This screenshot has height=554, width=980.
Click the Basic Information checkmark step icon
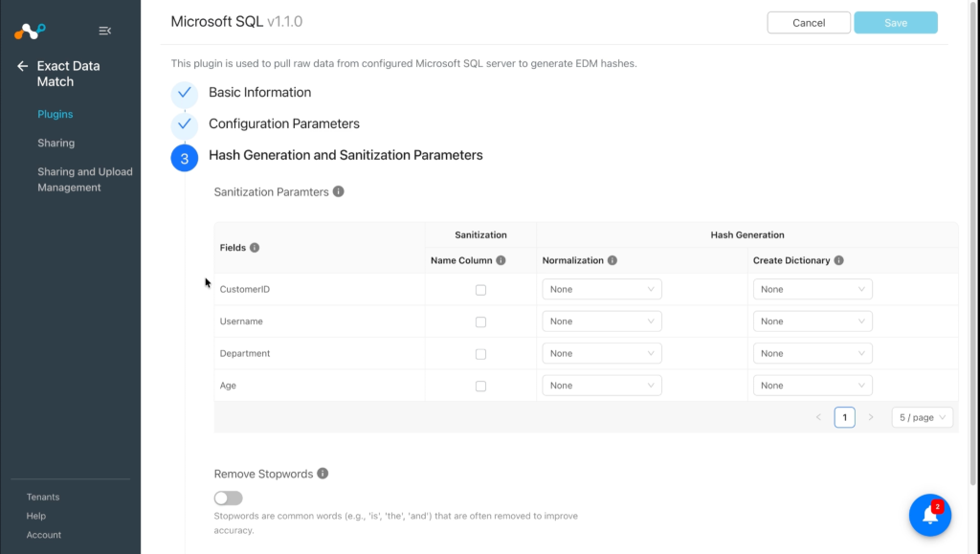coord(185,93)
